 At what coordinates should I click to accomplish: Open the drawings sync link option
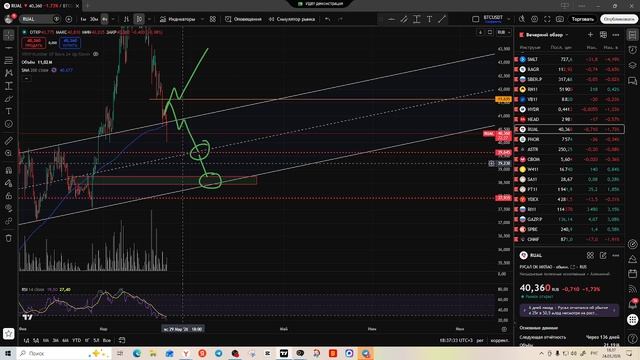9,221
